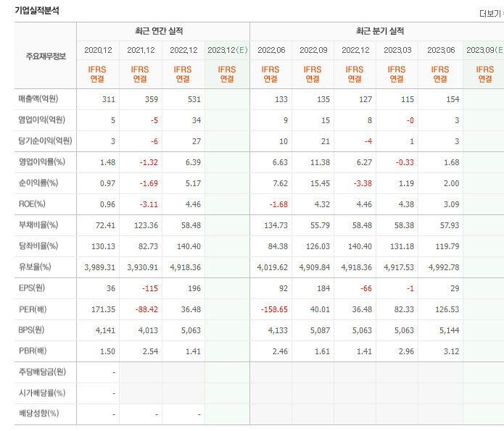Select the 2023.12(E) column header
The width and height of the screenshot is (504, 431).
227,50
